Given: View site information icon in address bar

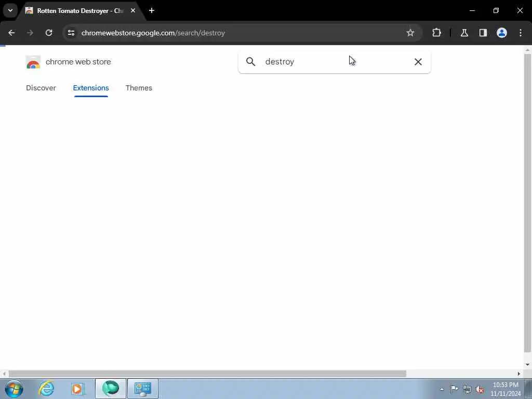Looking at the screenshot, I should 71,33.
